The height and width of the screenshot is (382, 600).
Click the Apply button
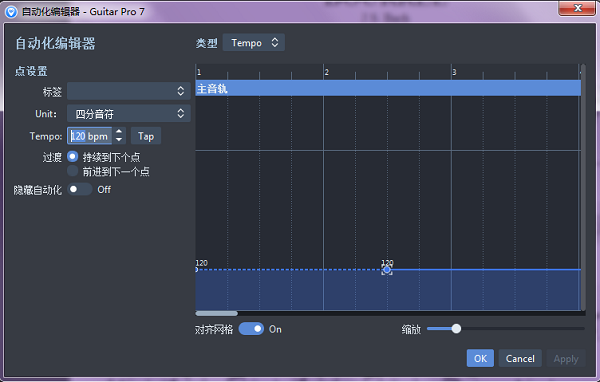(566, 358)
